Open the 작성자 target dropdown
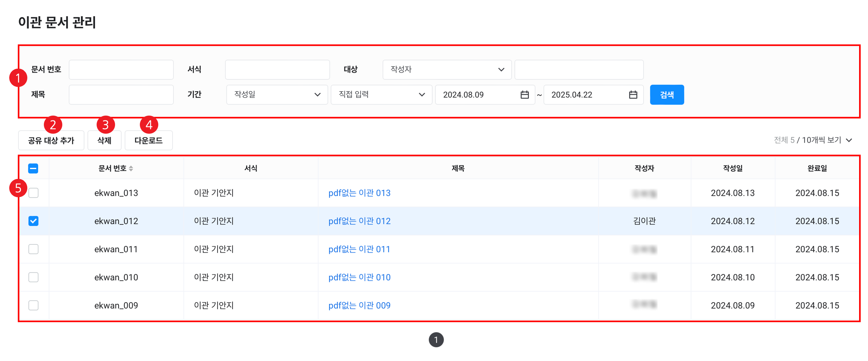The height and width of the screenshot is (361, 868). click(447, 69)
